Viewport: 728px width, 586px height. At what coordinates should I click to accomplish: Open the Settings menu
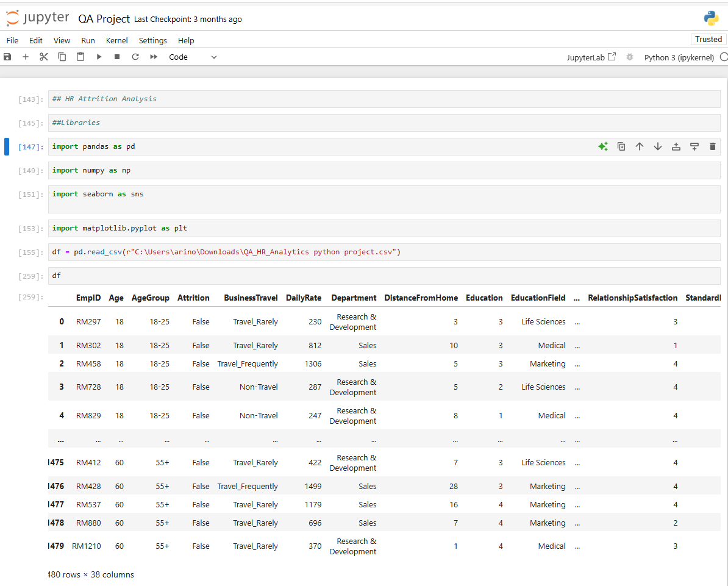(x=152, y=40)
